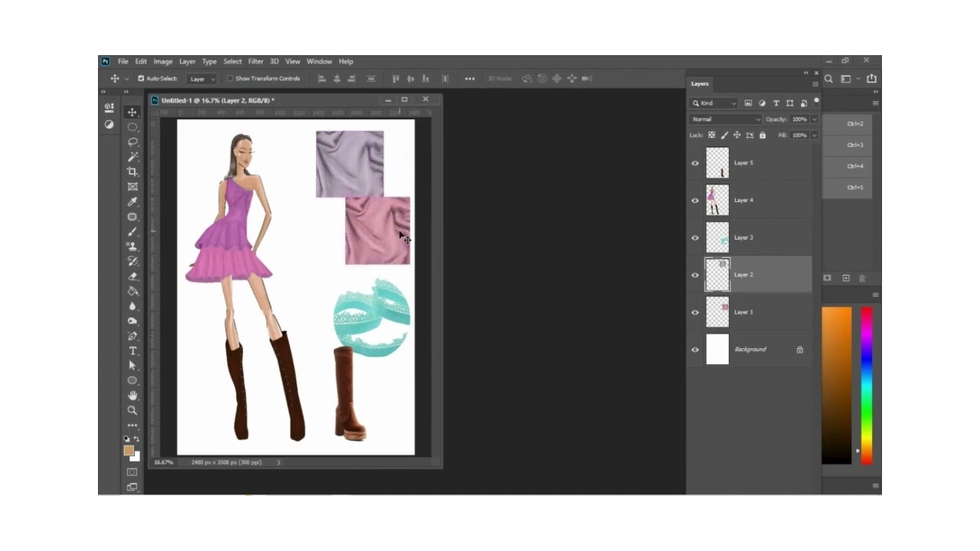Viewport: 980px width, 551px height.
Task: Select the Path Selection tool
Action: 132,366
